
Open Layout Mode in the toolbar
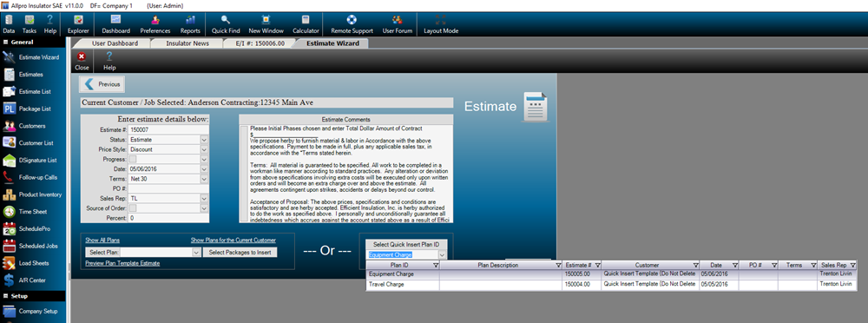(x=441, y=24)
